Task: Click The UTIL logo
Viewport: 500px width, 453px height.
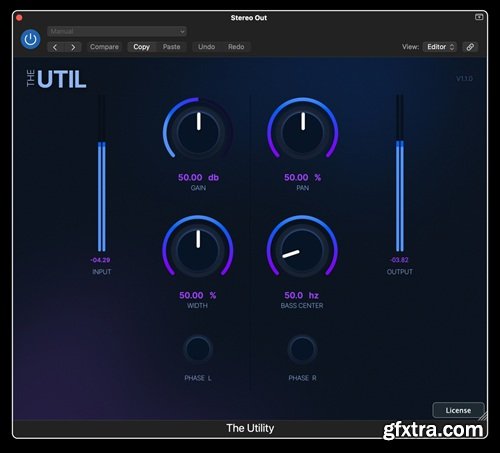Action: (56, 79)
